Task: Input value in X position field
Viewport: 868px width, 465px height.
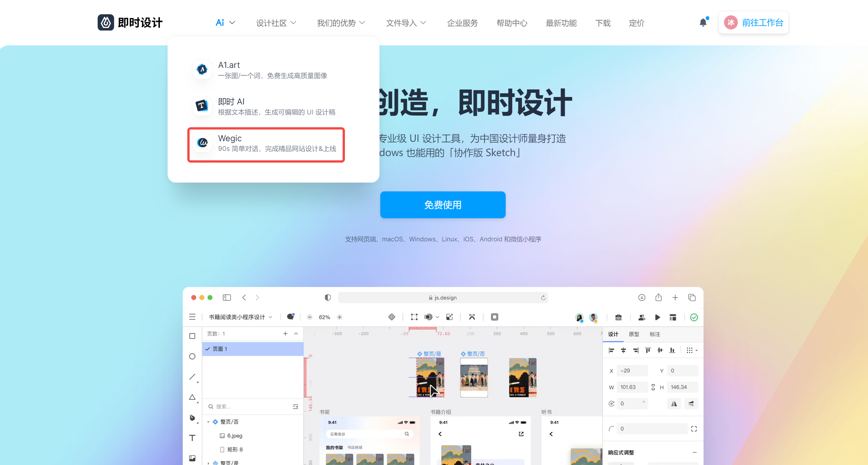Action: [633, 370]
